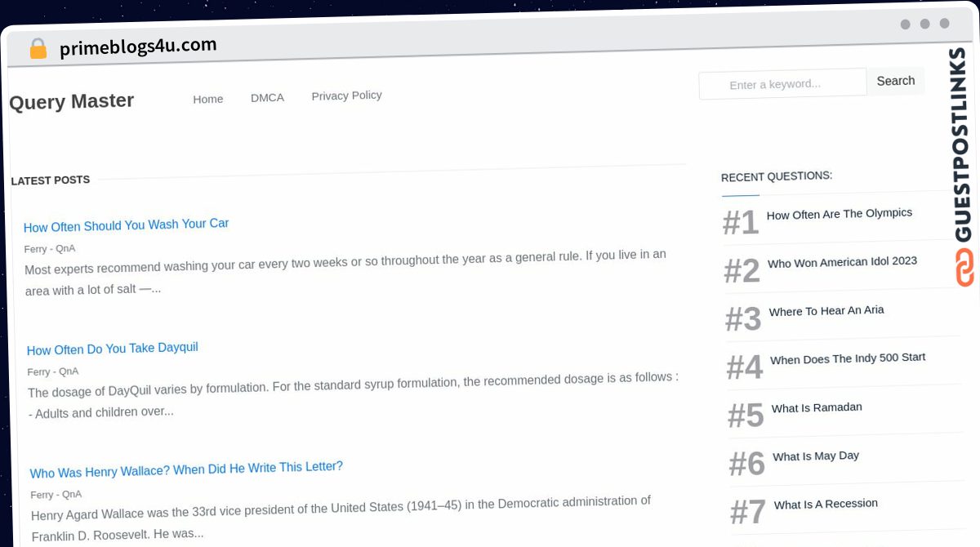Open the 'What Is Ramadan' question
The width and height of the screenshot is (980, 547).
[x=817, y=407]
